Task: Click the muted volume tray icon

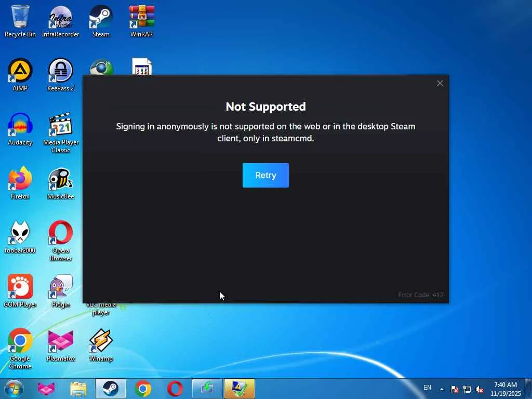Action: pyautogui.click(x=480, y=389)
